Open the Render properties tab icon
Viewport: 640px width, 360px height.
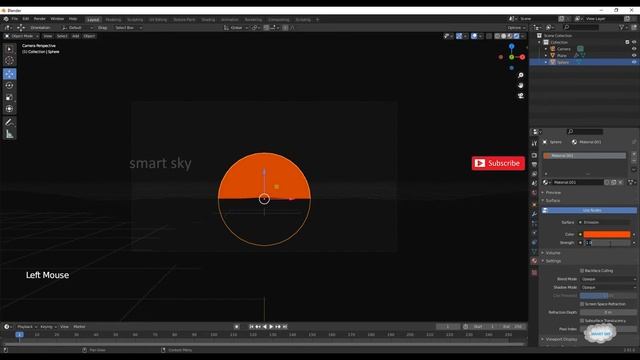(534, 155)
